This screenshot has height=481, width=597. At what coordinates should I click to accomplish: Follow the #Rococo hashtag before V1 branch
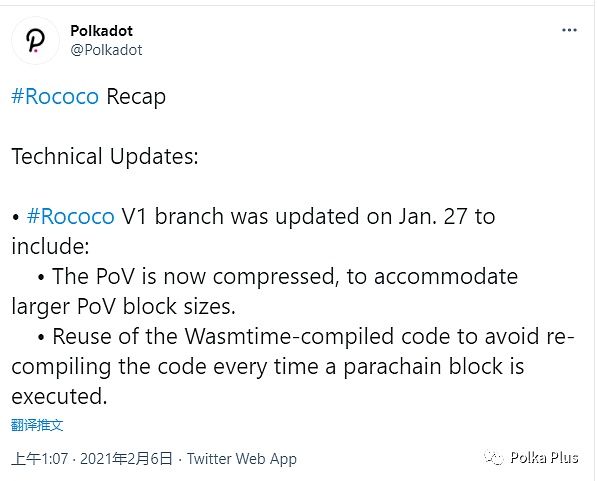point(71,216)
